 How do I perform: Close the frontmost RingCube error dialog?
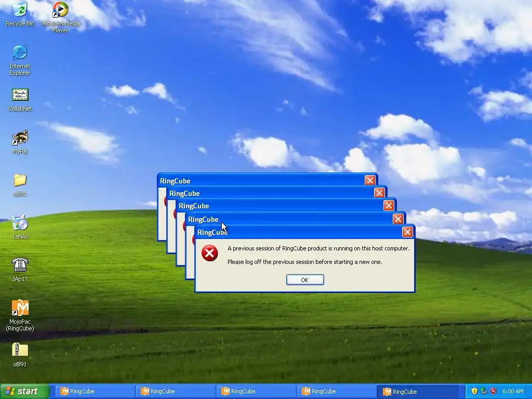(x=407, y=232)
